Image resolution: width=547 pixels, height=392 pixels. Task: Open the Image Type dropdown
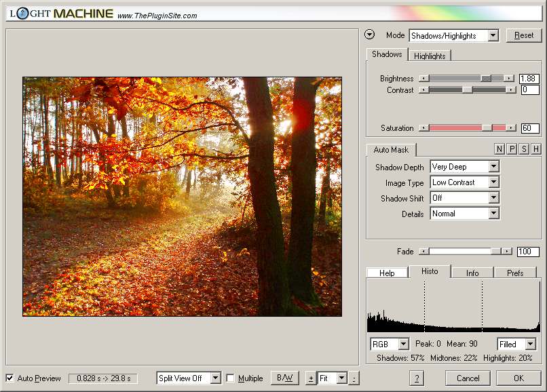(465, 182)
